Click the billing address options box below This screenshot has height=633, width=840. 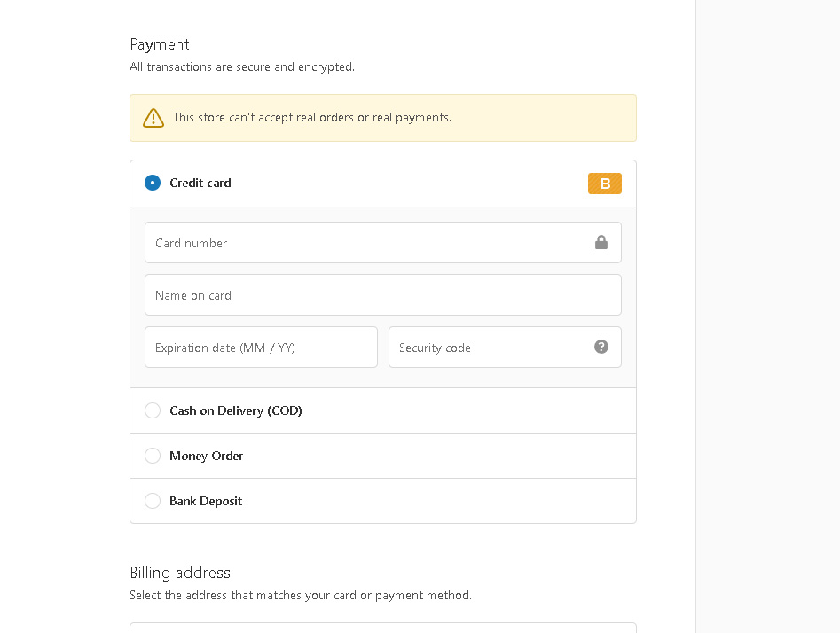click(383, 628)
